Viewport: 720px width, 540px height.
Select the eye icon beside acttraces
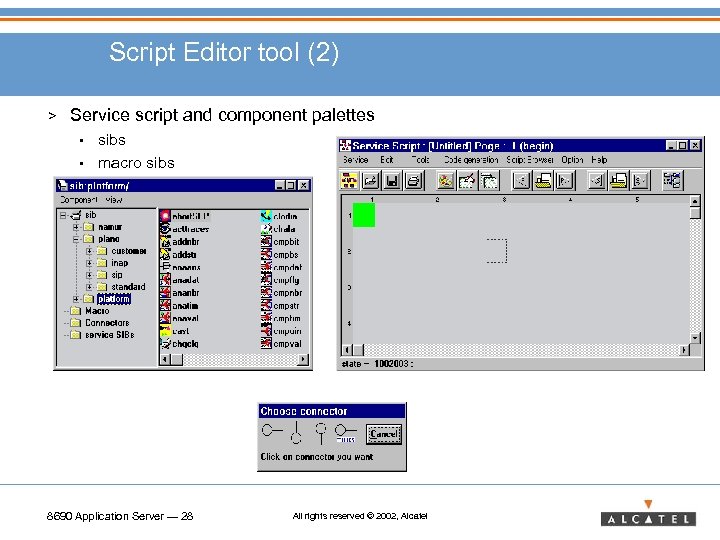[165, 228]
